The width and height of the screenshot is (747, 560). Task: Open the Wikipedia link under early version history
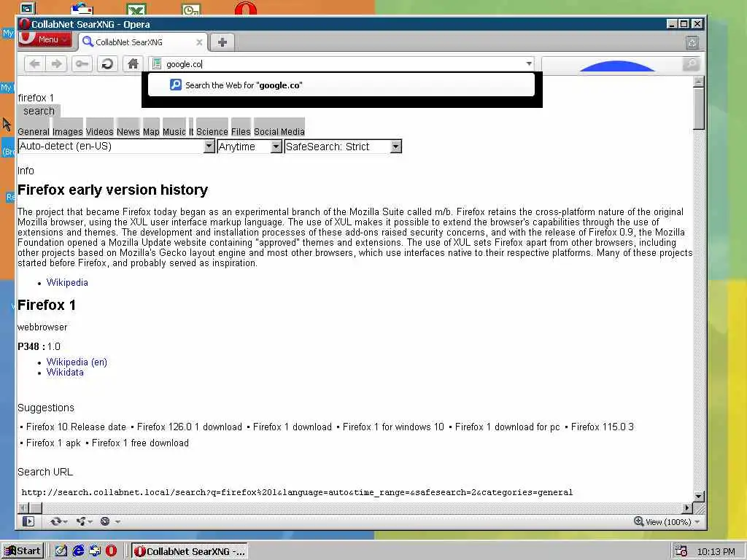[x=67, y=282]
